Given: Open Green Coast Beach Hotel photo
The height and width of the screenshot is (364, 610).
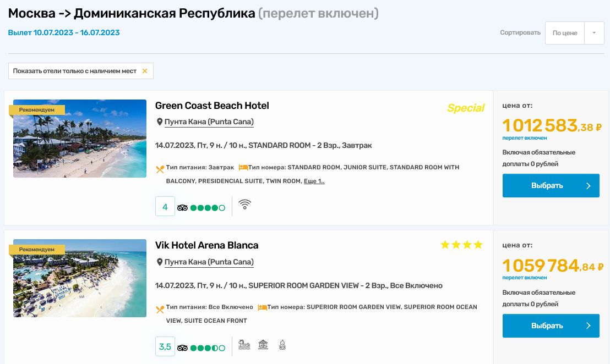Looking at the screenshot, I should (x=80, y=139).
